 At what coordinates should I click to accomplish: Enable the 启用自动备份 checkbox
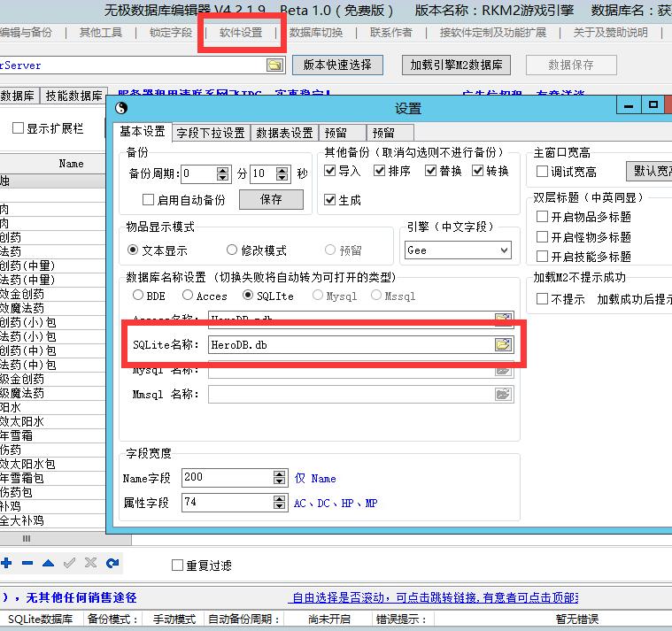coord(149,200)
